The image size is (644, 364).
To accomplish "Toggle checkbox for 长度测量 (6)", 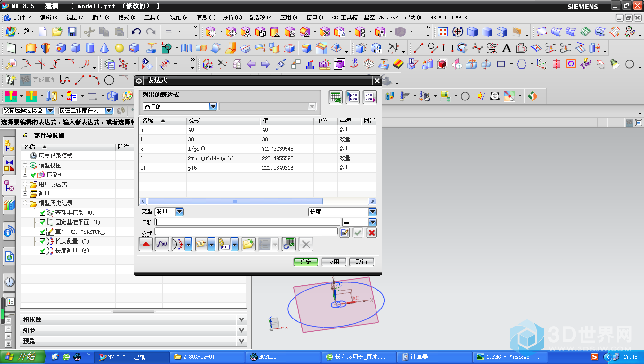I will 43,251.
